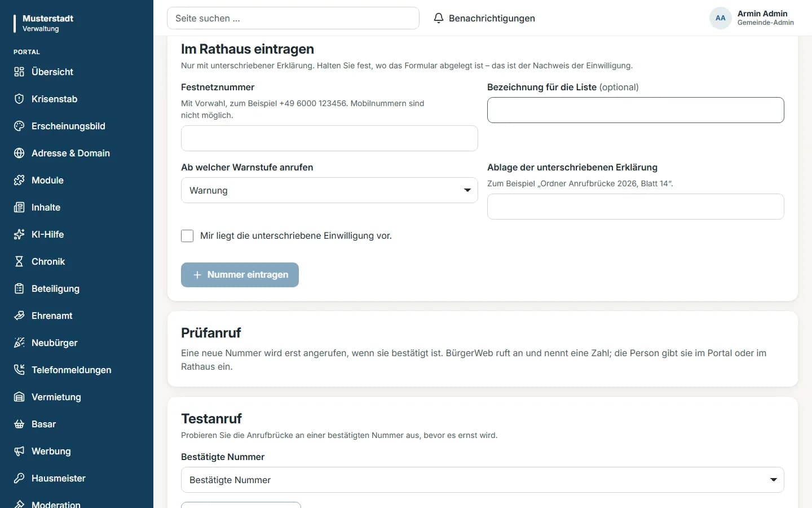This screenshot has height=508, width=812.
Task: Open Beteiligung from the sidebar
Action: 77,288
